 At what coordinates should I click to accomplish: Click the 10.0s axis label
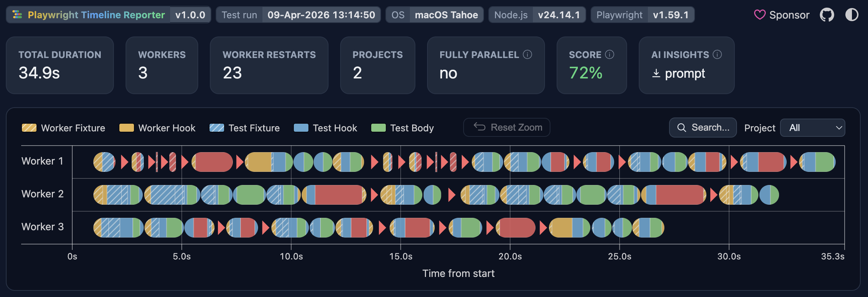point(291,256)
